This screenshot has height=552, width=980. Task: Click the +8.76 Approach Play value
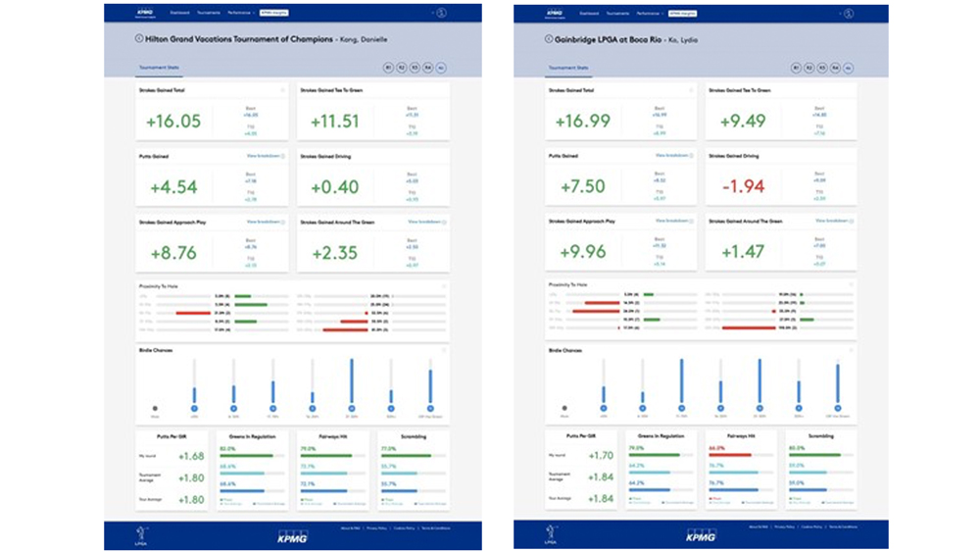tap(173, 253)
